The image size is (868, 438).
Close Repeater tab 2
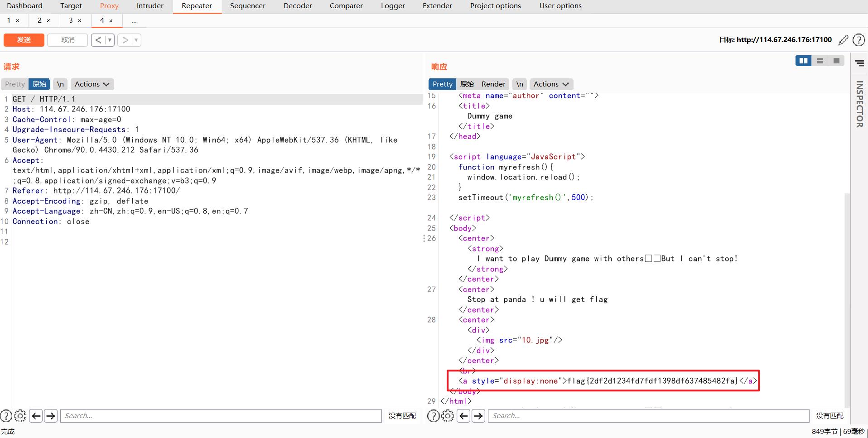[48, 21]
